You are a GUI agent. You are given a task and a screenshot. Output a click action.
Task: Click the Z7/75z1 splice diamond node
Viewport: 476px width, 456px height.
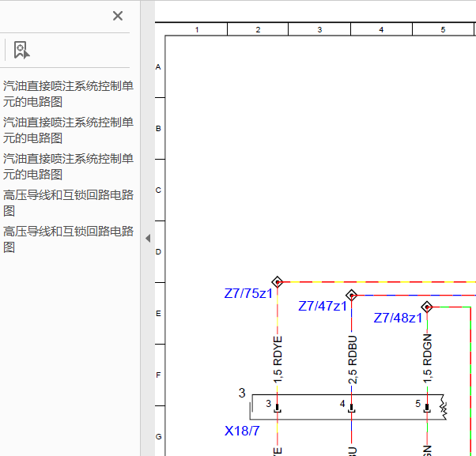pyautogui.click(x=278, y=282)
